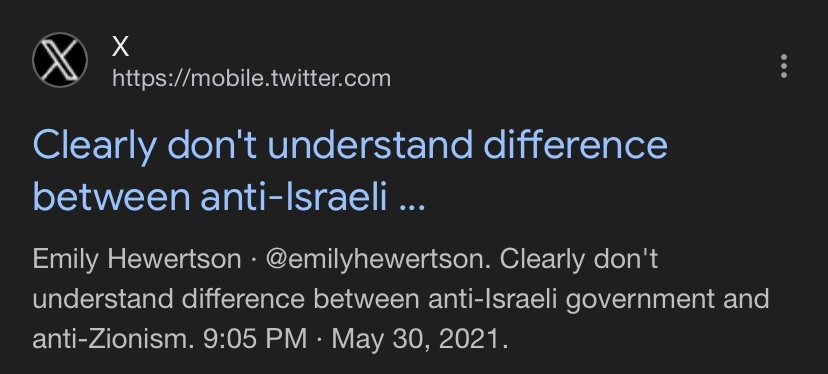Click the X logo favicon
This screenshot has width=828, height=374.
[x=60, y=60]
